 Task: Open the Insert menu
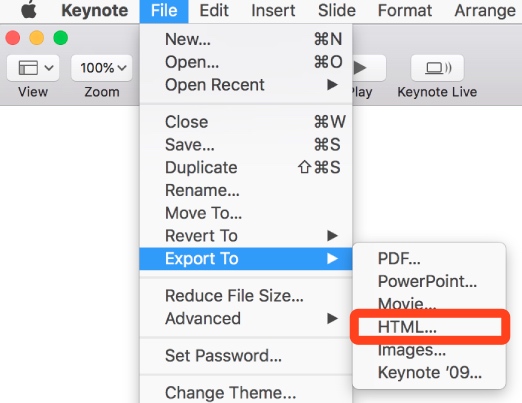273,10
